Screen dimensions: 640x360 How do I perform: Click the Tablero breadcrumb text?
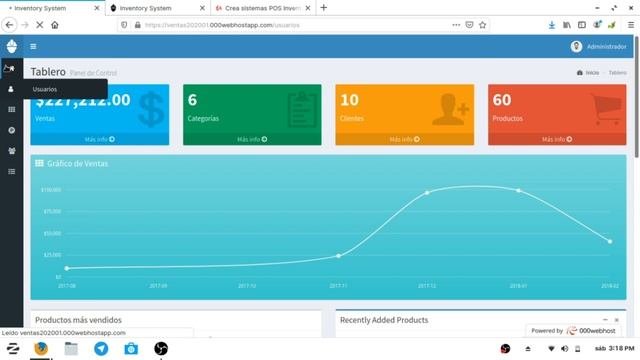click(x=618, y=73)
